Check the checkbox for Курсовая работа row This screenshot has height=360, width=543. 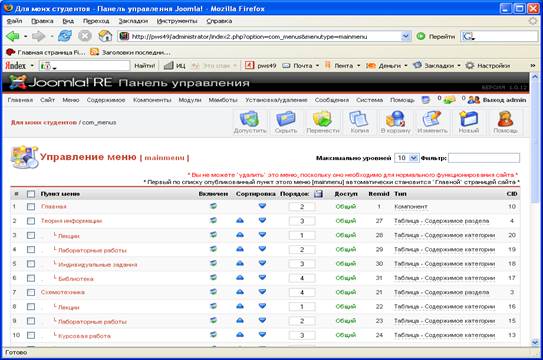coord(31,335)
